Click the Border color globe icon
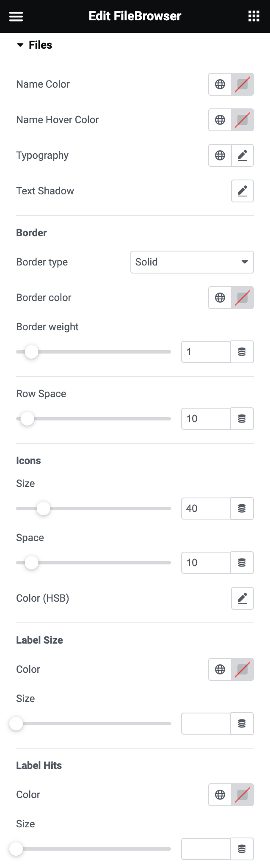 220,298
